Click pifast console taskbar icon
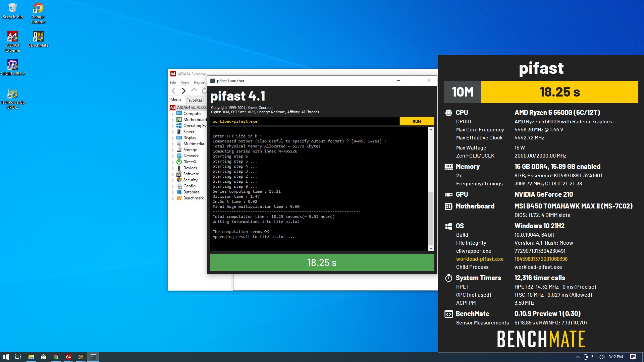 pos(93,357)
